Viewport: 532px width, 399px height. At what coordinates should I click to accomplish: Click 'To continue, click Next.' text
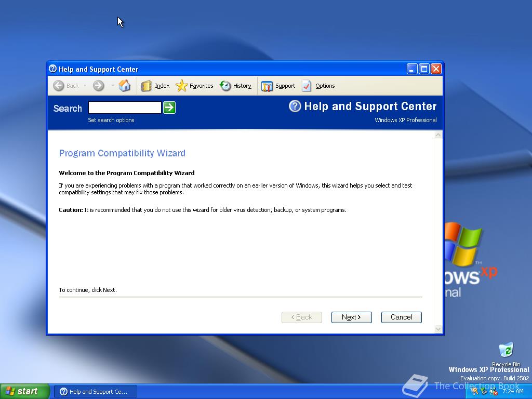click(88, 290)
